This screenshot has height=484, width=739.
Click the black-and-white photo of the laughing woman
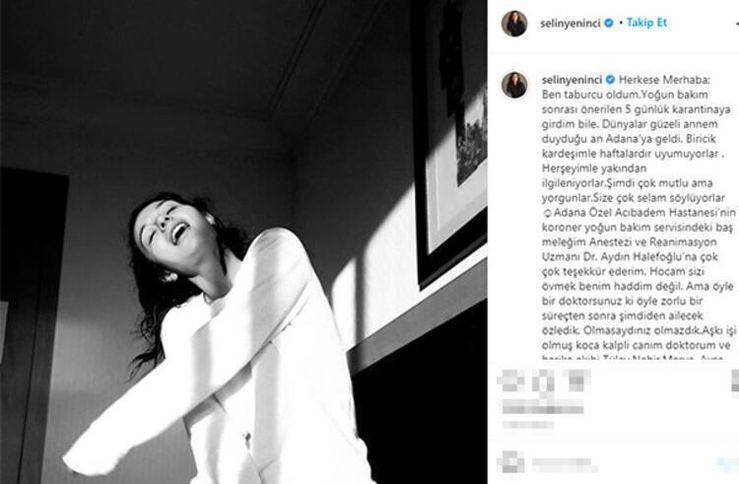243,242
